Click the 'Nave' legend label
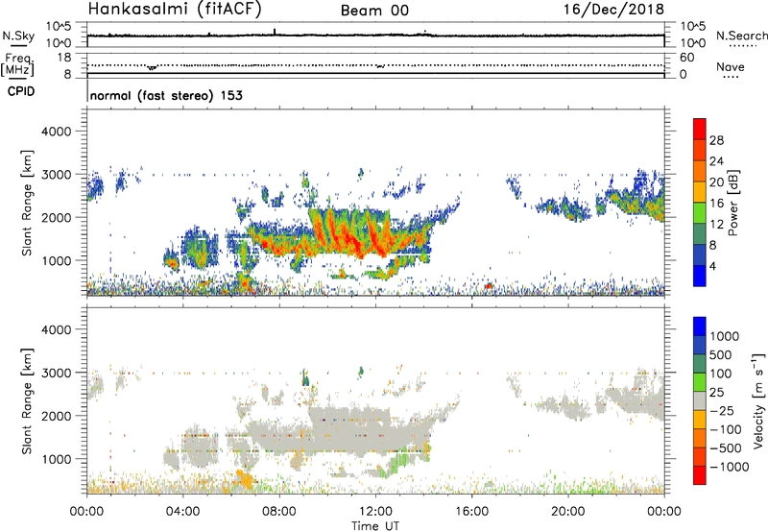The width and height of the screenshot is (768, 532). (730, 66)
